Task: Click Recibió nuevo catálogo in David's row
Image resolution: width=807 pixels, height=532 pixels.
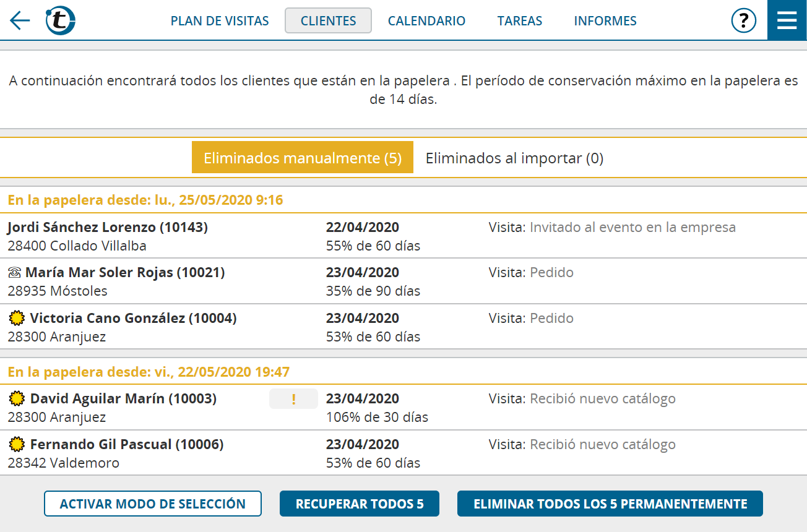Action: [603, 398]
